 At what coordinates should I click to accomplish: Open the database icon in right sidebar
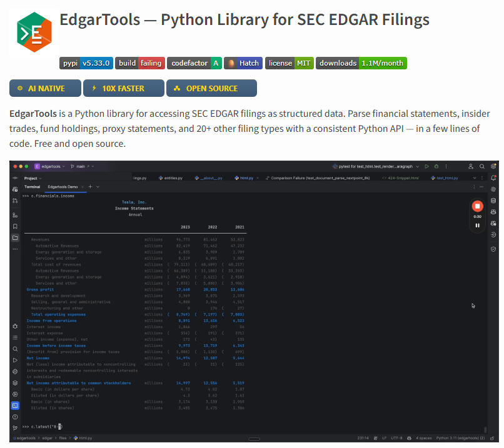point(493,201)
